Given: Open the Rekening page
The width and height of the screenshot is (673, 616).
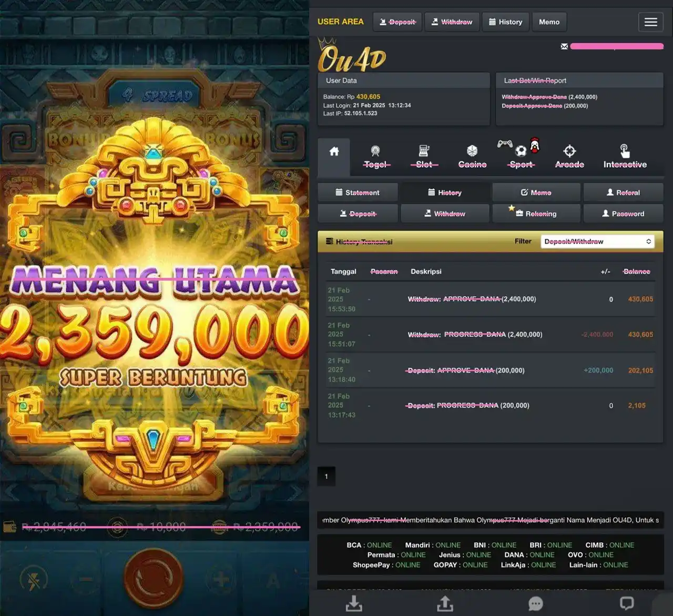Looking at the screenshot, I should [536, 214].
